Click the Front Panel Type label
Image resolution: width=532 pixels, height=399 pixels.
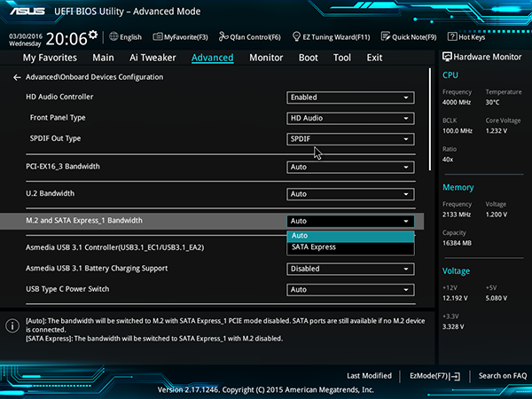click(58, 118)
